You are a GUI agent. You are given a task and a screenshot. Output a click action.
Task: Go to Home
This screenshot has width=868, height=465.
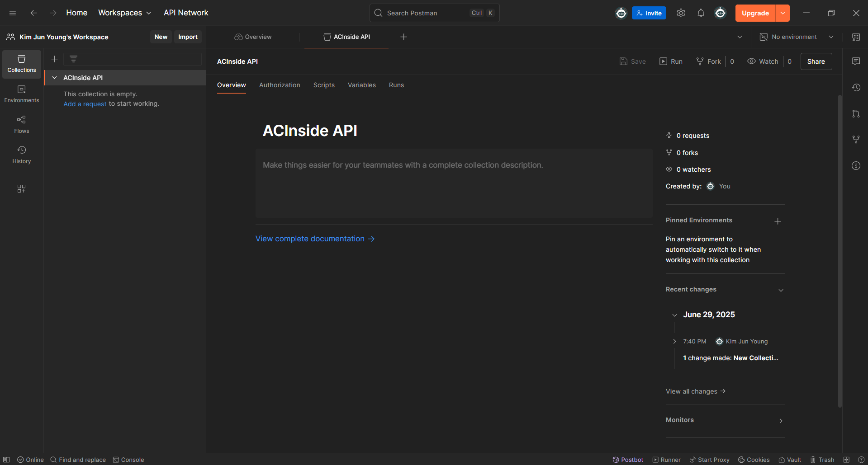[x=77, y=13]
